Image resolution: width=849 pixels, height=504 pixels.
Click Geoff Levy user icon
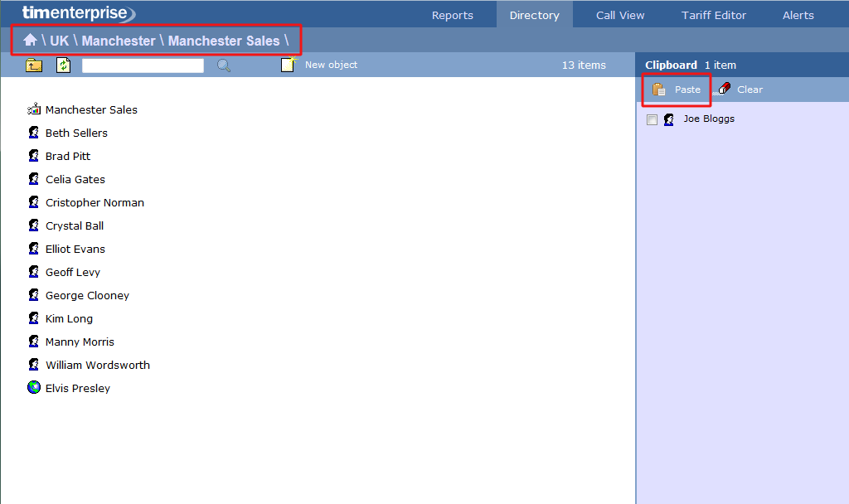[x=33, y=272]
